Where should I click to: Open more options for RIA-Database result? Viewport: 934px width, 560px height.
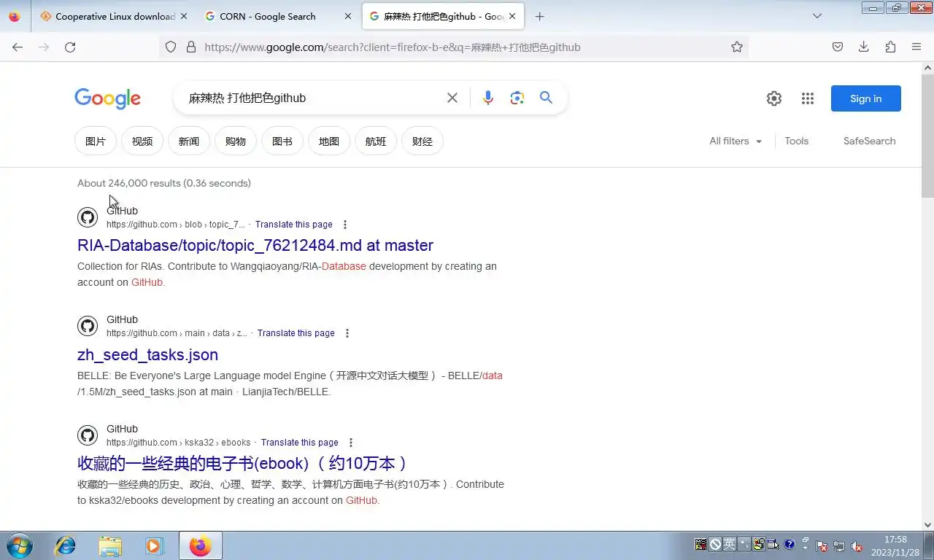coord(345,225)
